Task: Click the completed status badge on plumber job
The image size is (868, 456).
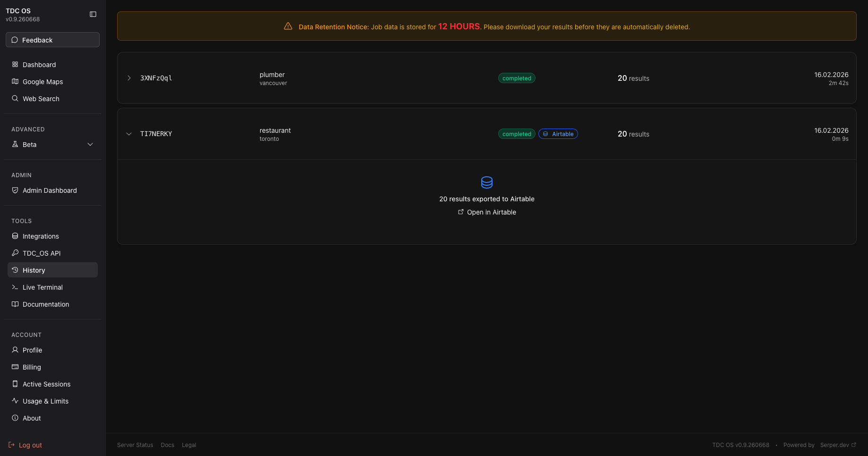Action: (x=517, y=78)
